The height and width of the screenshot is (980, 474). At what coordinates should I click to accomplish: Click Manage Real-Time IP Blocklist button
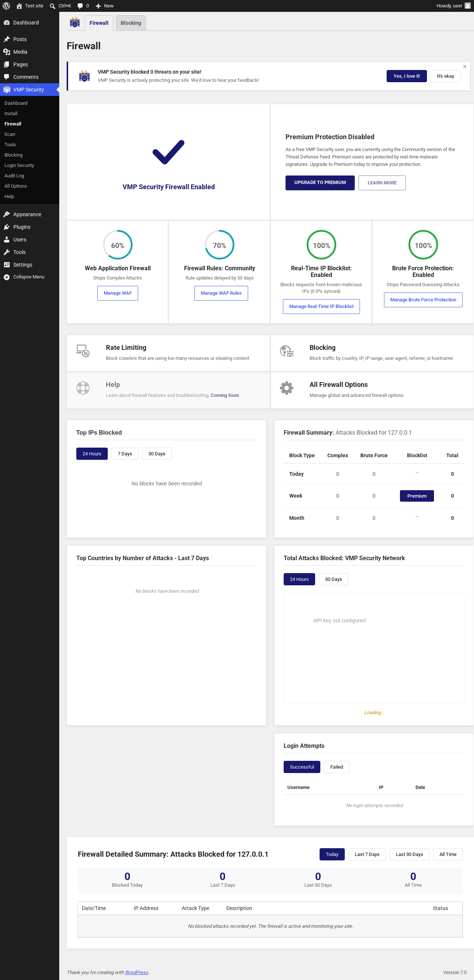(x=321, y=306)
